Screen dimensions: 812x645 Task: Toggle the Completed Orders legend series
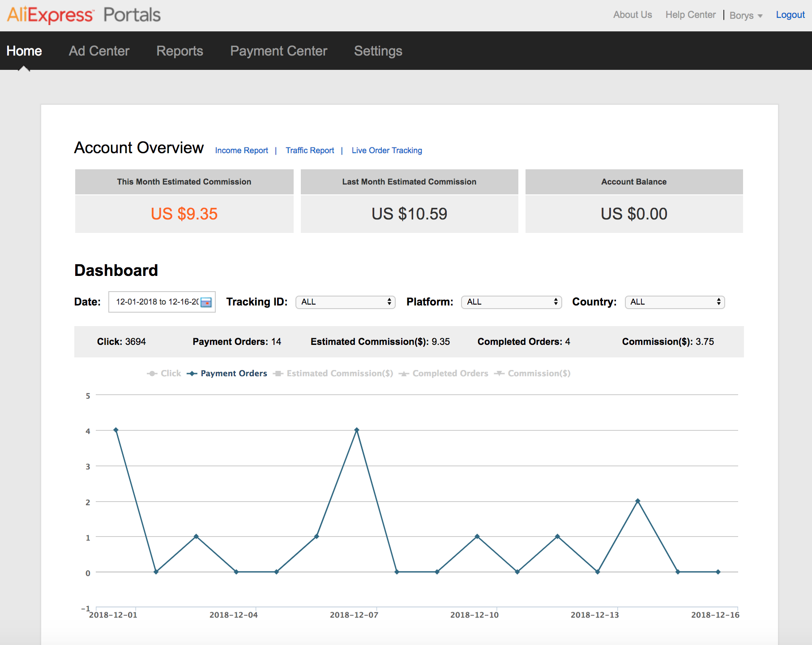pyautogui.click(x=444, y=374)
